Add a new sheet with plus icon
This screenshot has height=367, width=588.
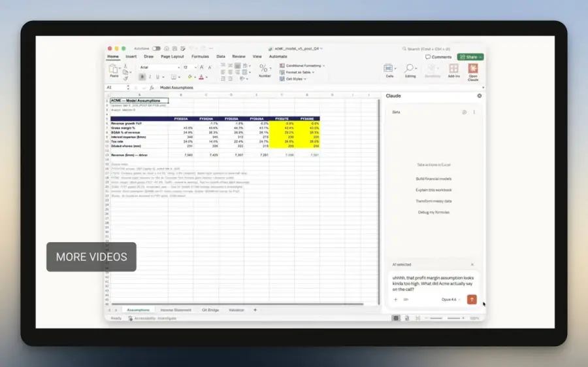[255, 310]
